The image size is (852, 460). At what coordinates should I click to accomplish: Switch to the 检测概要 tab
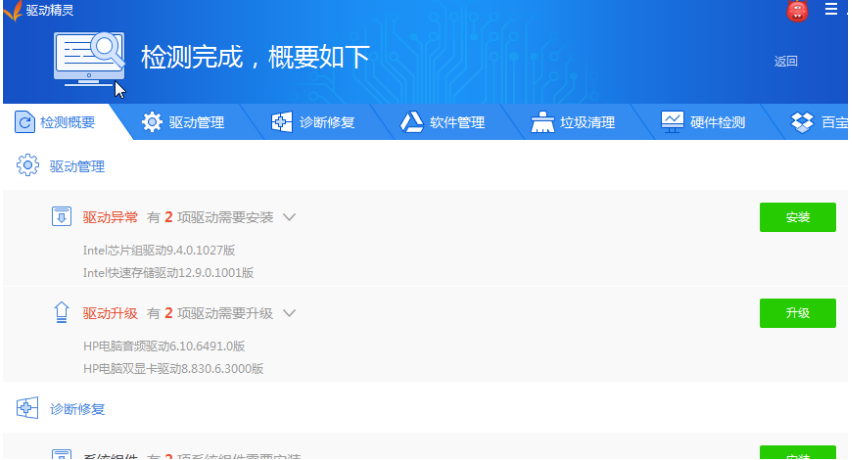point(57,123)
